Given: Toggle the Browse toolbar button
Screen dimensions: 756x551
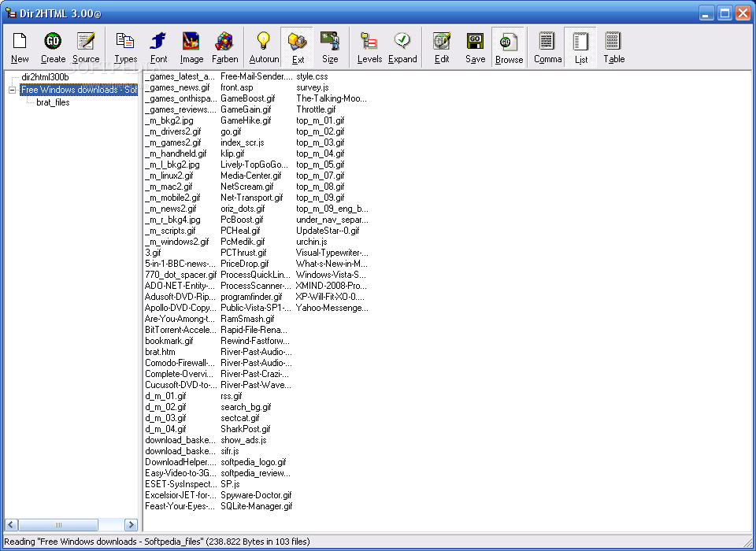Looking at the screenshot, I should [x=509, y=47].
